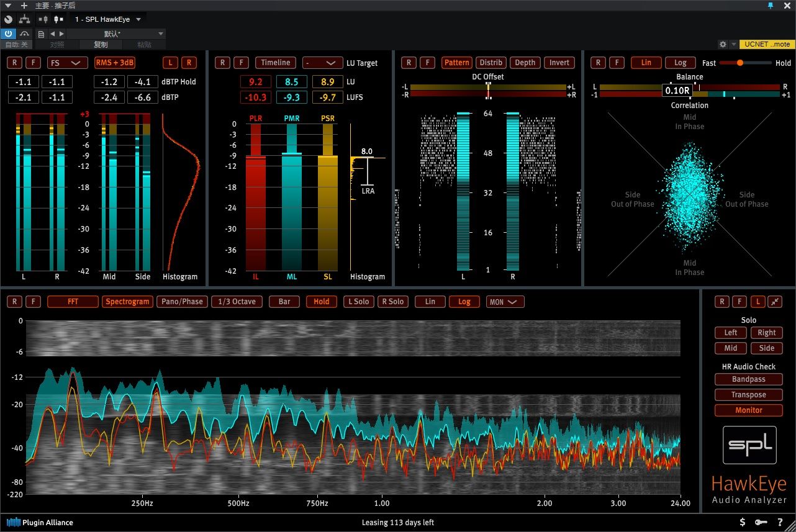Screen dimensions: 796x532
Task: Go to the next preset arrow
Action: pyautogui.click(x=61, y=34)
